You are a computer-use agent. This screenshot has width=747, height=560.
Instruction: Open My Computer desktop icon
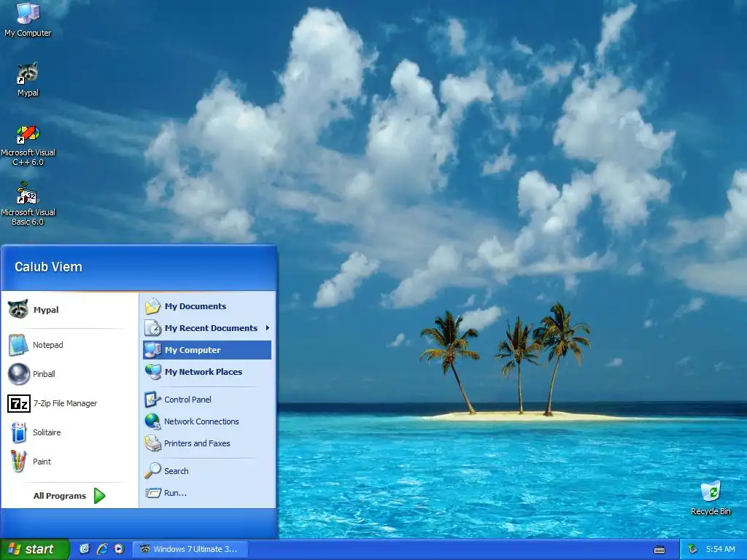point(28,19)
